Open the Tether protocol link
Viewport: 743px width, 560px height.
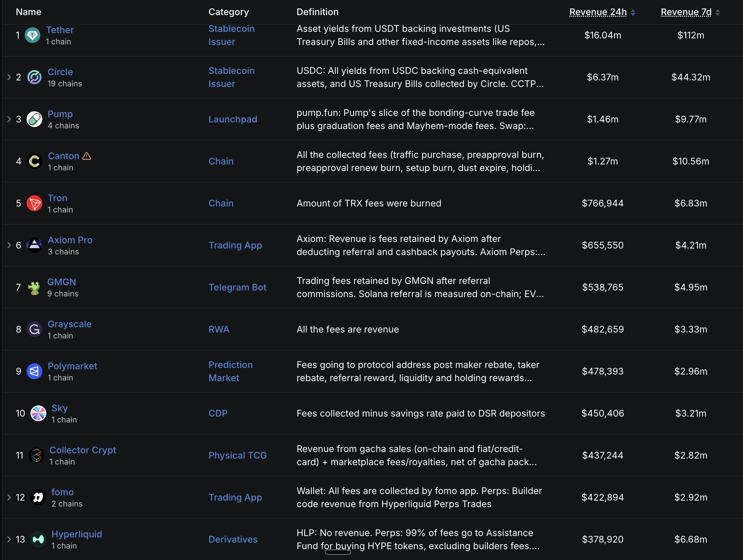pyautogui.click(x=60, y=30)
